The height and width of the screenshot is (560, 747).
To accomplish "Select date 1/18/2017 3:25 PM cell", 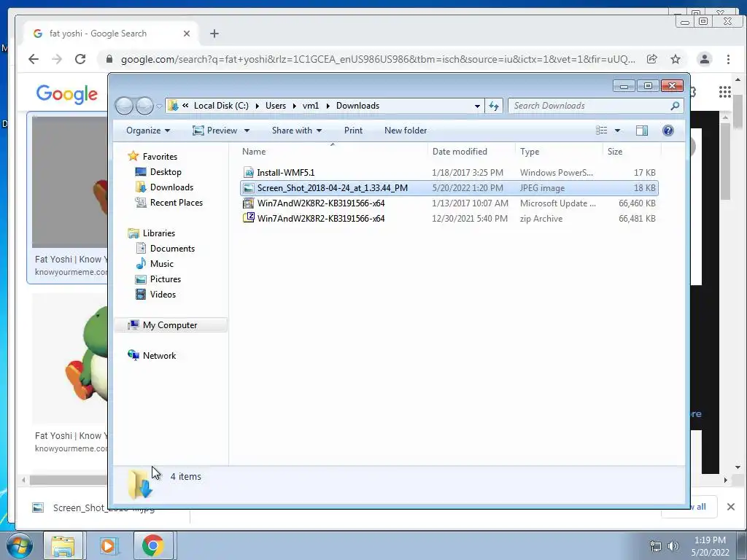I will click(x=468, y=173).
